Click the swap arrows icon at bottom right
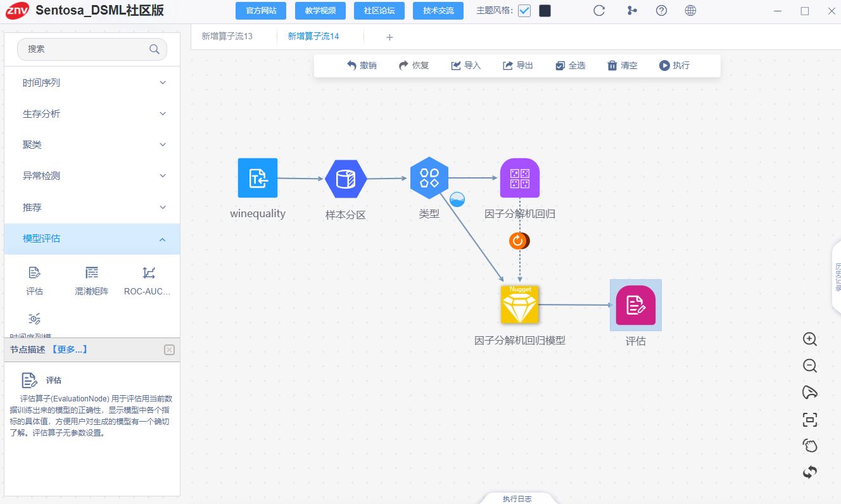This screenshot has height=504, width=841. tap(809, 472)
